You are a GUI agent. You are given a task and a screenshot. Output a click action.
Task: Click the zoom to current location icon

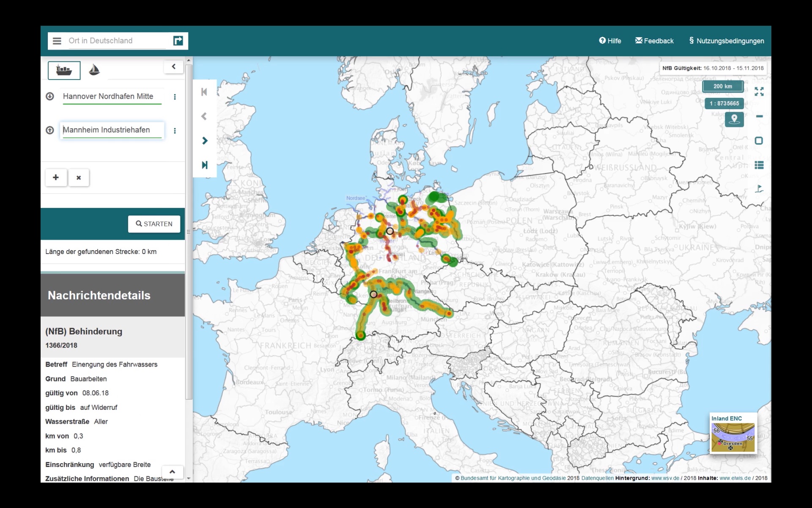tap(734, 120)
